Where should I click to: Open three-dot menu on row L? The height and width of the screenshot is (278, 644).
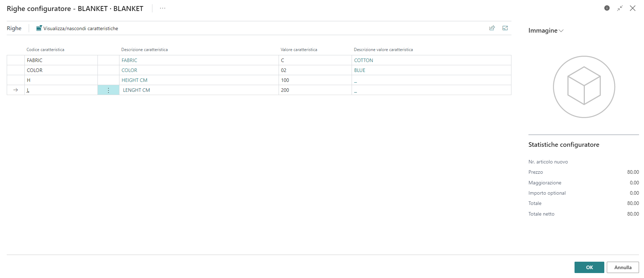(x=108, y=90)
